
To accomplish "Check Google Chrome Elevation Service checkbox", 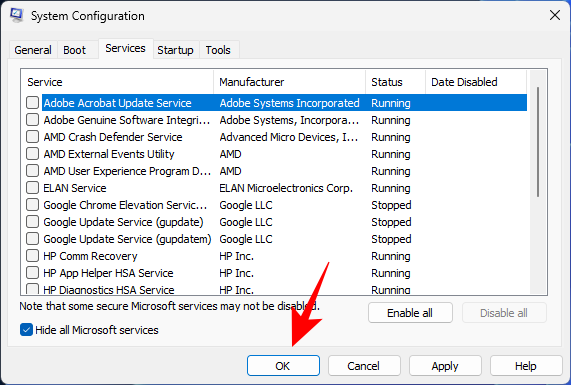I will [x=32, y=205].
